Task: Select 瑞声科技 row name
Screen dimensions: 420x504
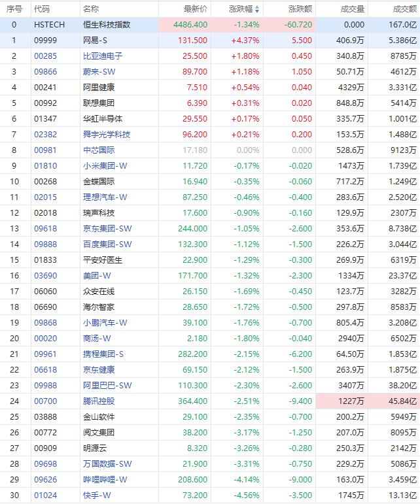Action: pyautogui.click(x=99, y=213)
